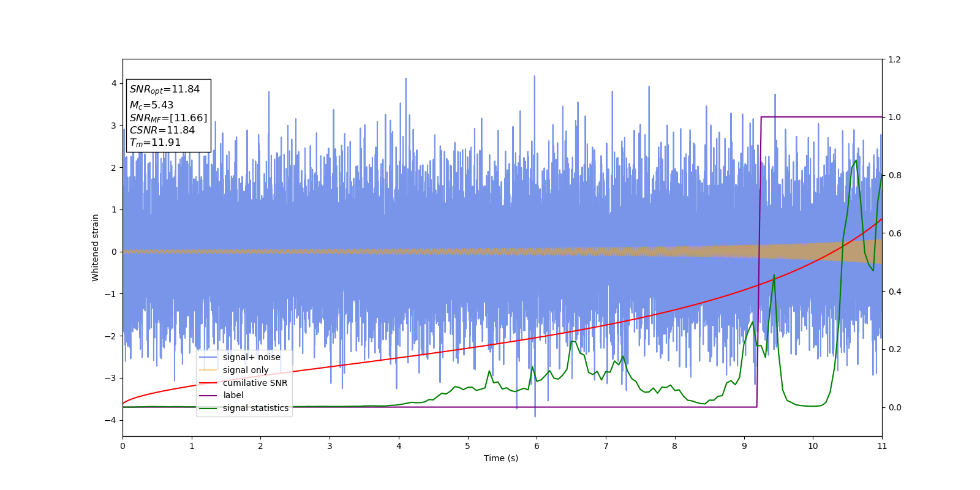Image resolution: width=980 pixels, height=490 pixels.
Task: Click the 'signal only' legend label
Action: tap(246, 370)
